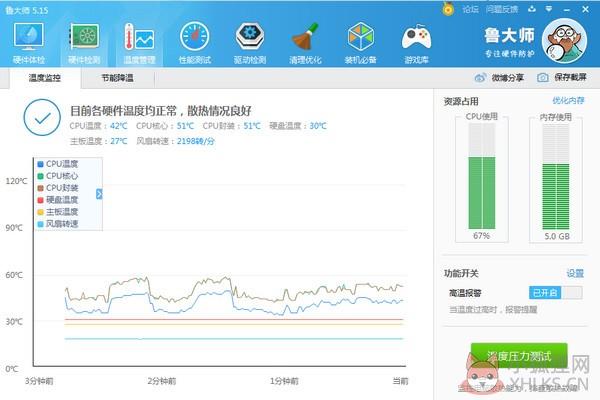
Task: Click 硬盘温度 30℃ reading
Action: [298, 126]
